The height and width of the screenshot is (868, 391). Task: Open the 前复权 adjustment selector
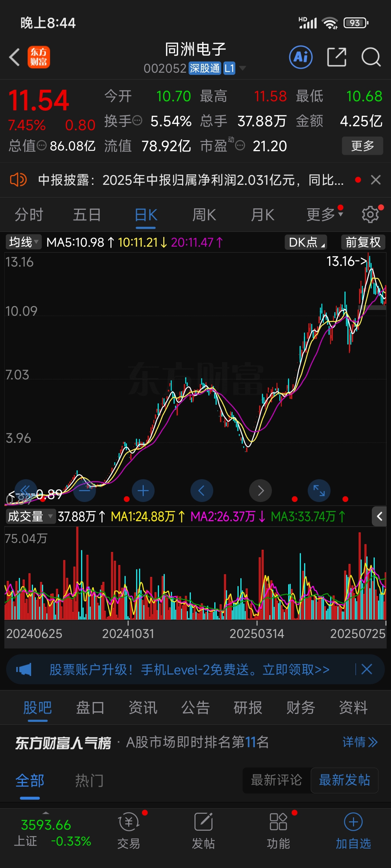(x=363, y=242)
